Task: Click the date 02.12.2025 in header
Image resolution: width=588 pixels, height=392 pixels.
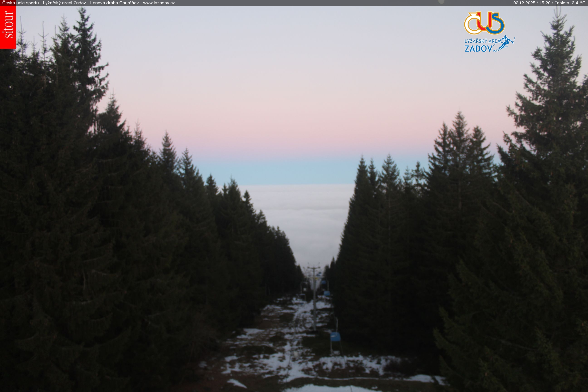Action: tap(524, 3)
